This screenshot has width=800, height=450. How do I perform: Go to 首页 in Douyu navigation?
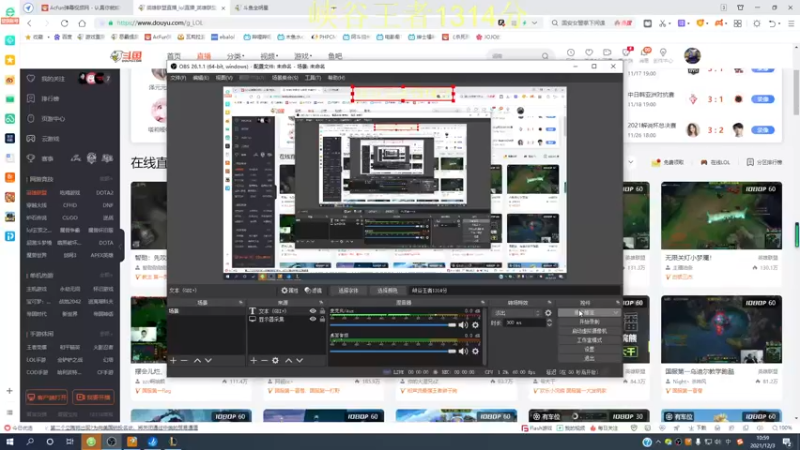(174, 56)
